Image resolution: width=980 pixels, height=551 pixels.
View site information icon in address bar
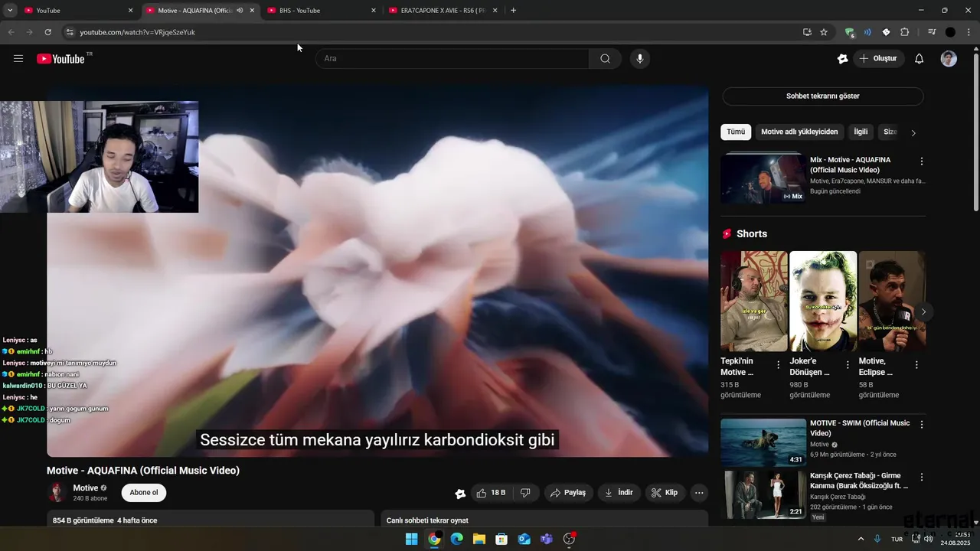(69, 32)
